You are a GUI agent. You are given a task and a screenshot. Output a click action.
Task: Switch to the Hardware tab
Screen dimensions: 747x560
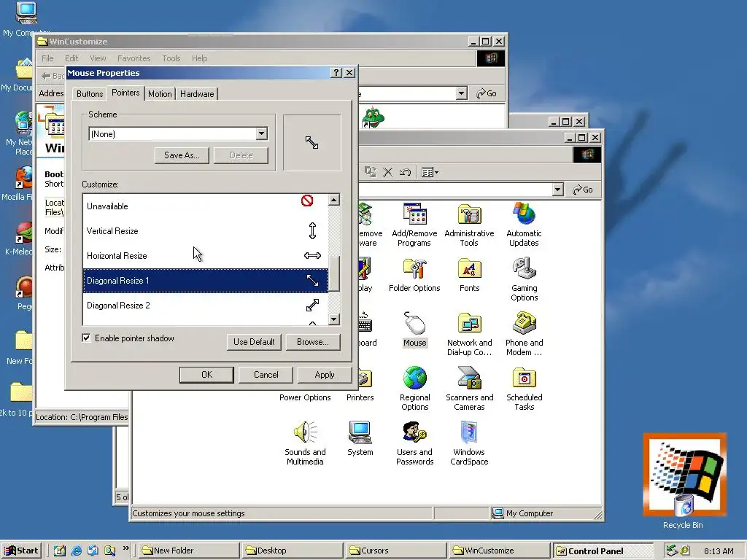point(197,94)
